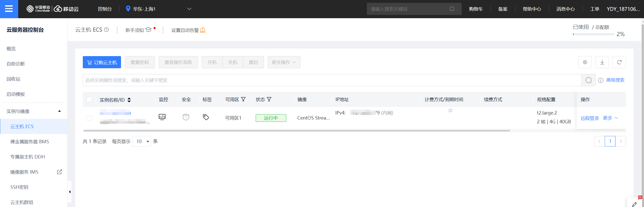644x207 pixels.
Task: Open monitoring chart for the instance
Action: [x=162, y=117]
